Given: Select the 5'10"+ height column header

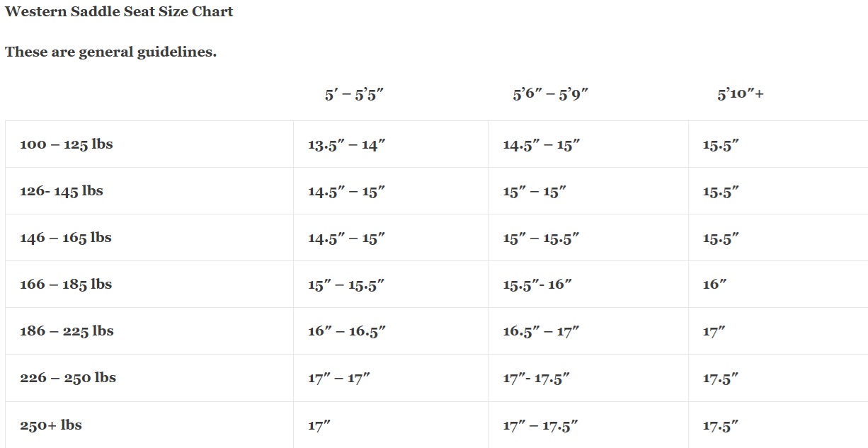Looking at the screenshot, I should [740, 94].
